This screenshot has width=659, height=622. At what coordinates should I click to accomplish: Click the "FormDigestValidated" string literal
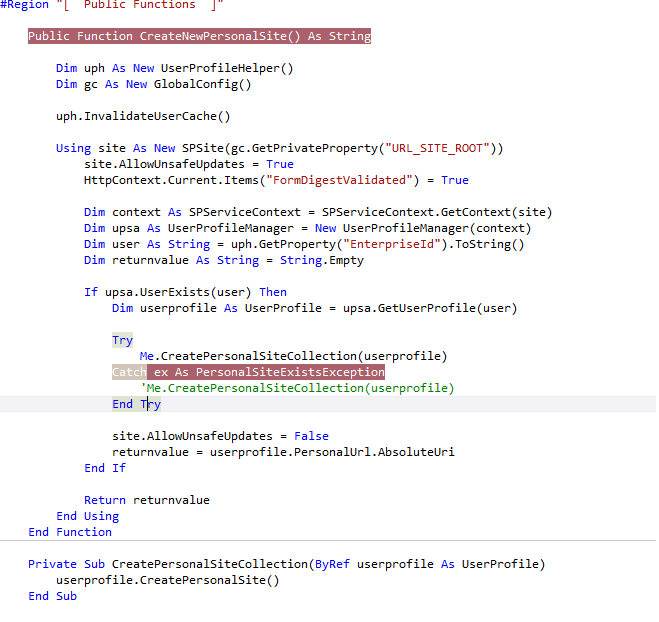tap(339, 180)
